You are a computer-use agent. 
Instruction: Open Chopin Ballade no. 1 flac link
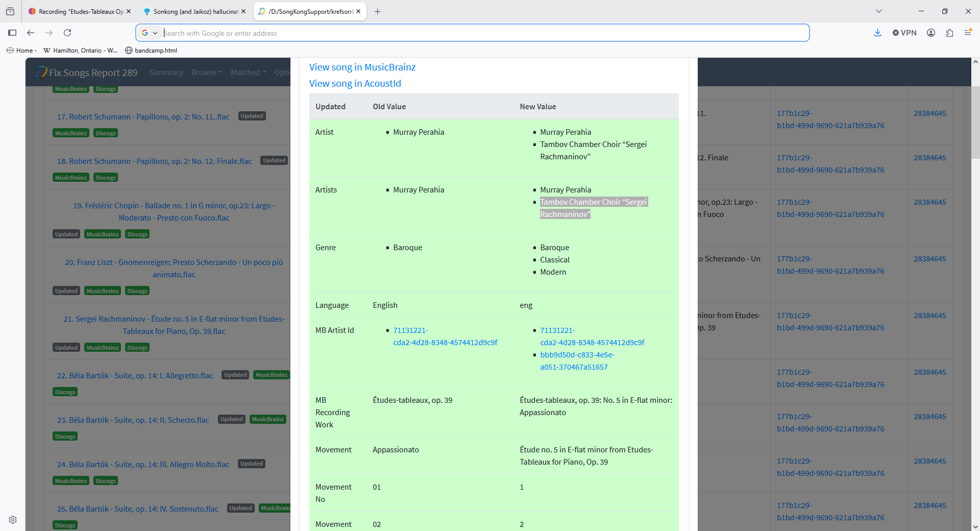point(174,211)
